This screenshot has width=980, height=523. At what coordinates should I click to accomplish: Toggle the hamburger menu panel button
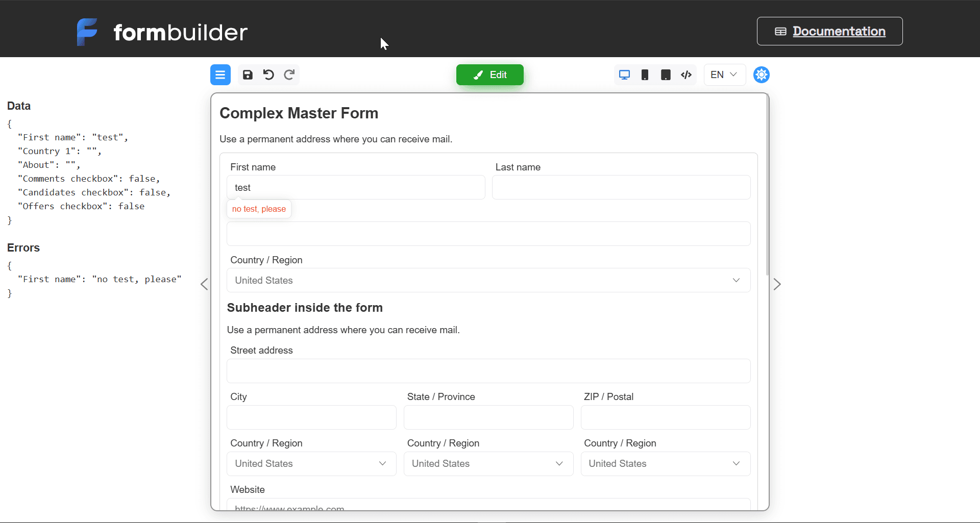coord(220,75)
